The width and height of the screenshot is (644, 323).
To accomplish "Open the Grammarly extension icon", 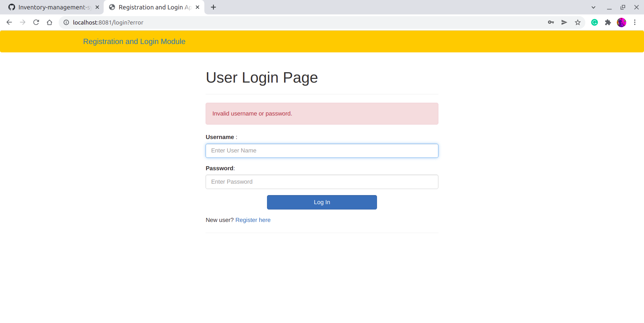I will (594, 22).
